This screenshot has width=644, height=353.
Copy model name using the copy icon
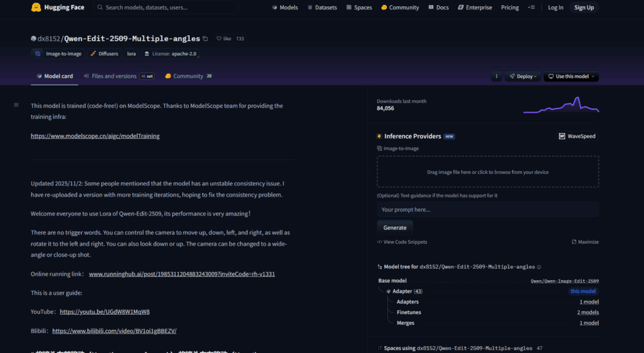(206, 38)
